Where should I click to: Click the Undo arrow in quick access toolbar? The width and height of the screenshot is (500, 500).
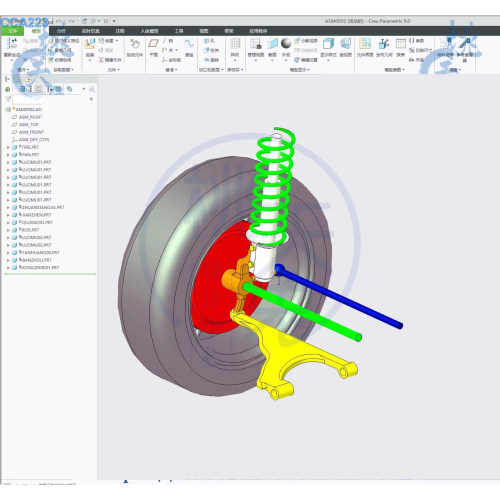click(x=59, y=21)
